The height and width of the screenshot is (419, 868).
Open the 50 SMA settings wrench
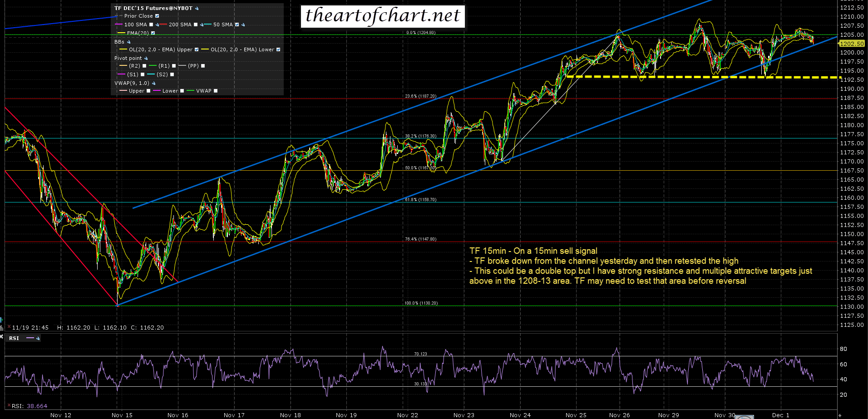[x=243, y=25]
